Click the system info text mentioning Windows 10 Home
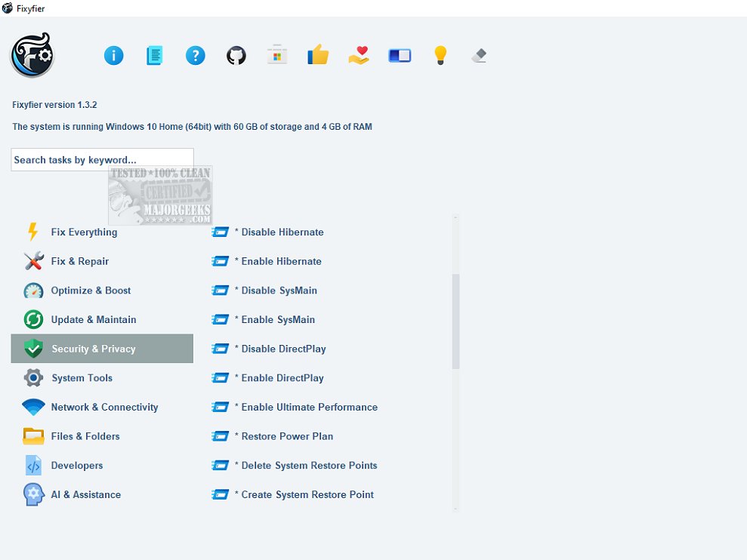Viewport: 747px width, 560px height. [x=193, y=127]
